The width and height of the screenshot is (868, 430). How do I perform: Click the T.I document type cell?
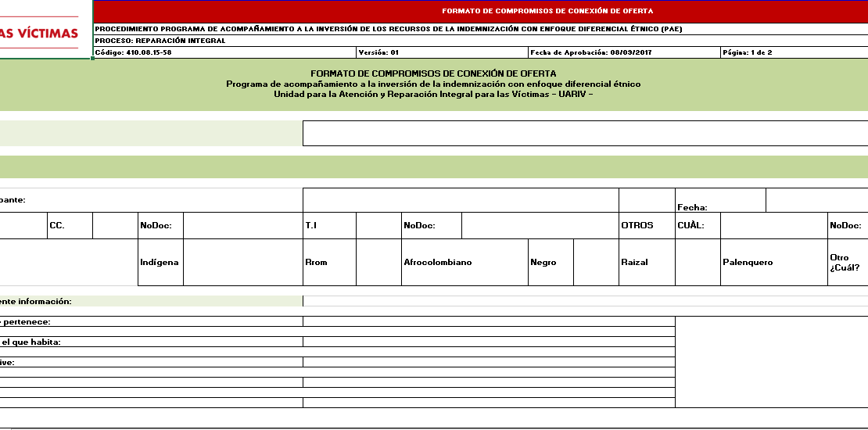tap(329, 226)
